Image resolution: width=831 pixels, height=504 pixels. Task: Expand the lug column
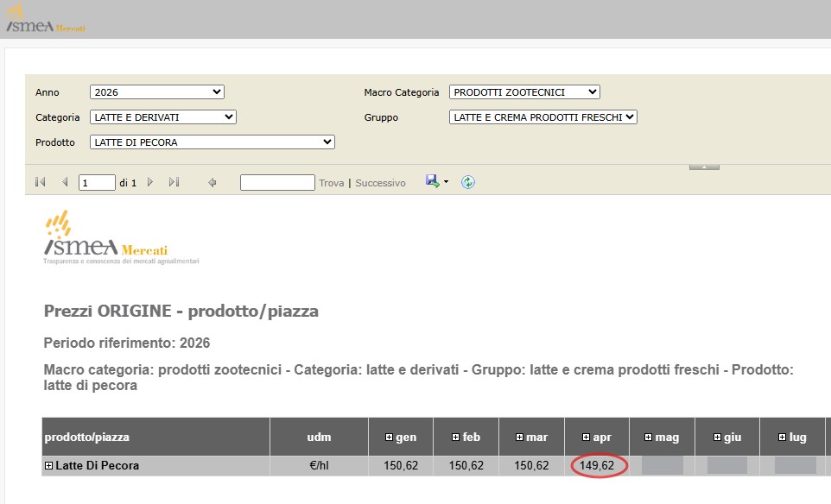pyautogui.click(x=782, y=438)
